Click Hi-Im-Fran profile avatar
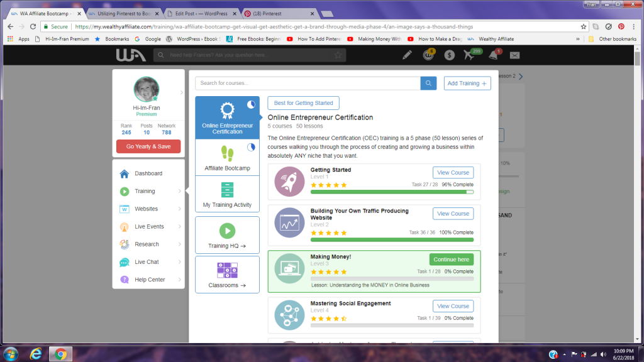The image size is (644, 362). click(146, 89)
